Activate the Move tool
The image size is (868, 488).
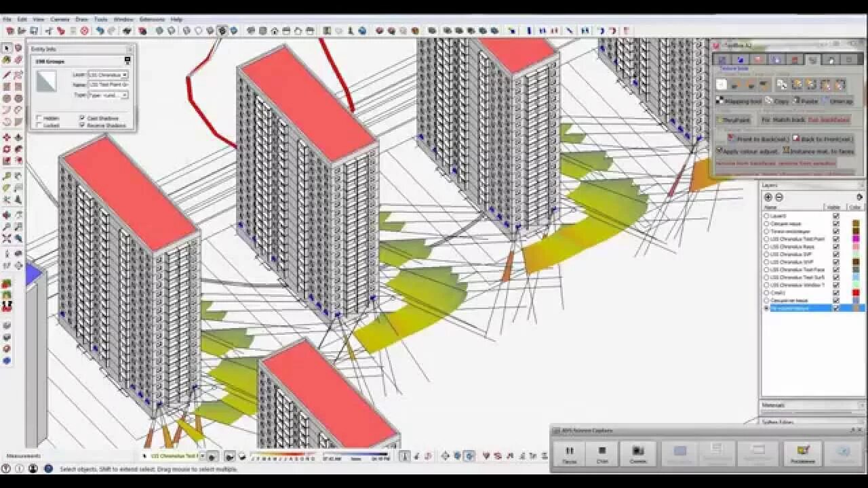(x=7, y=137)
